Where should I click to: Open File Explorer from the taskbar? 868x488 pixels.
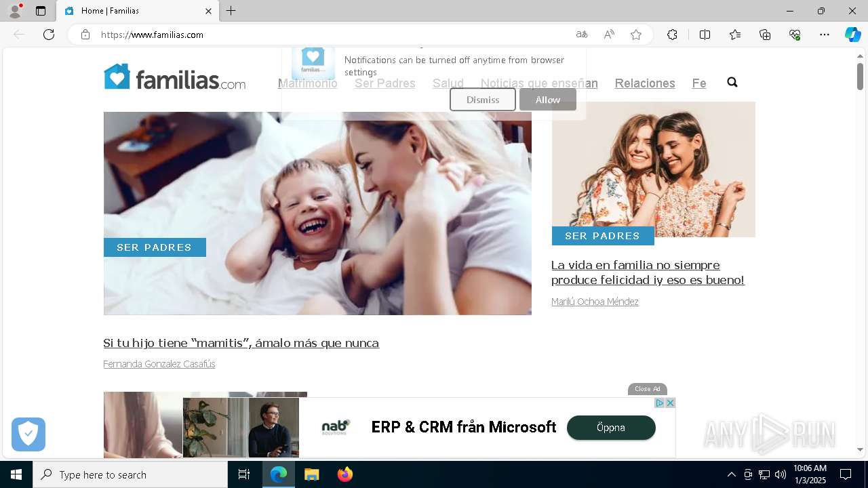coord(311,474)
